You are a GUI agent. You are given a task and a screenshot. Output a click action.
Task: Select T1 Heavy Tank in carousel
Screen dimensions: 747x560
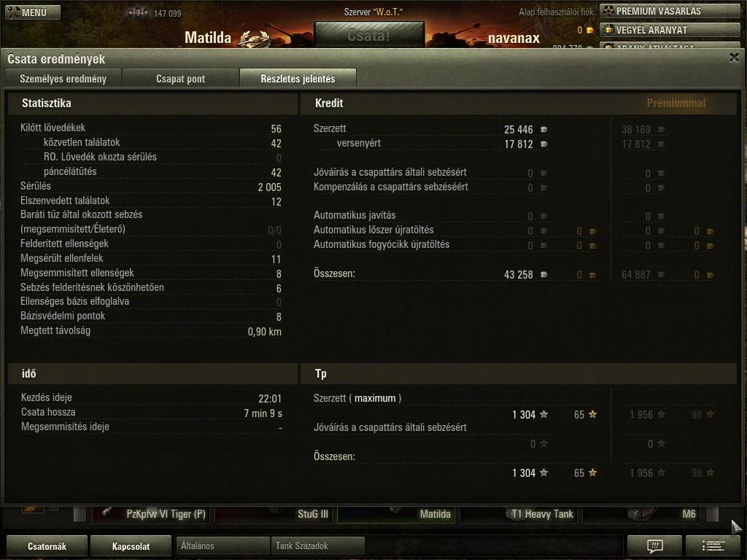click(519, 514)
